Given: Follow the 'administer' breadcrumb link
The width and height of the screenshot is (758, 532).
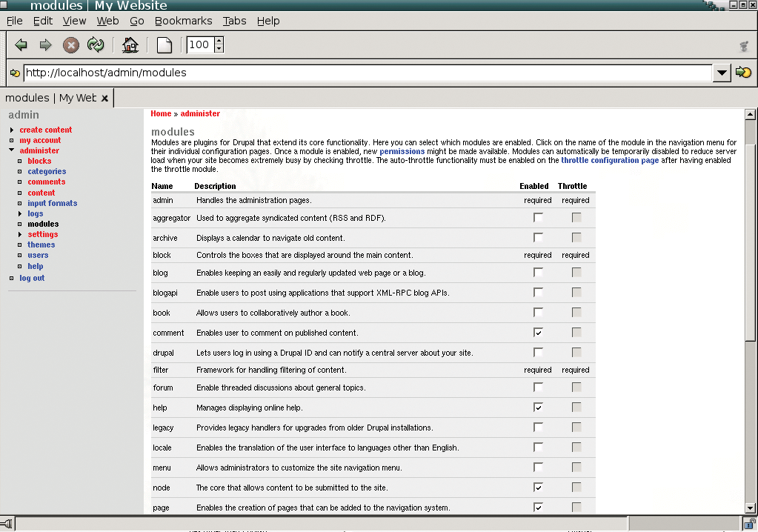Looking at the screenshot, I should 200,113.
